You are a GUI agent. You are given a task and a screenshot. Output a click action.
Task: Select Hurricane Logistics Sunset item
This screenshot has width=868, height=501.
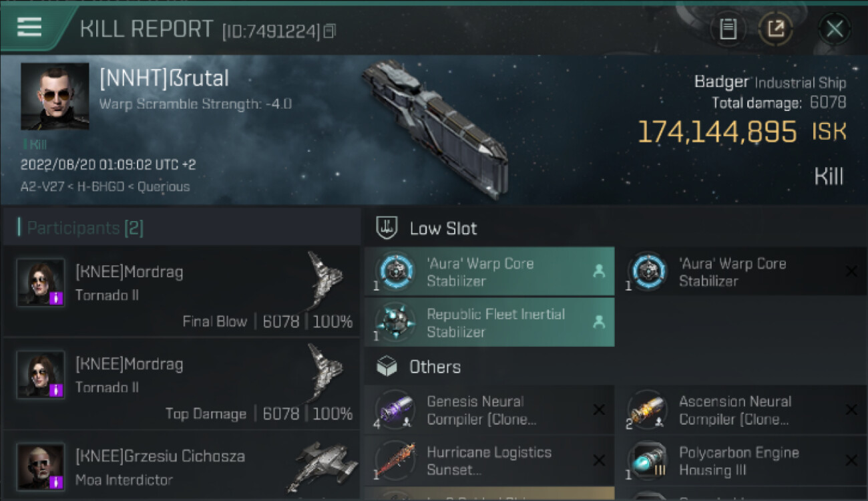pyautogui.click(x=489, y=461)
